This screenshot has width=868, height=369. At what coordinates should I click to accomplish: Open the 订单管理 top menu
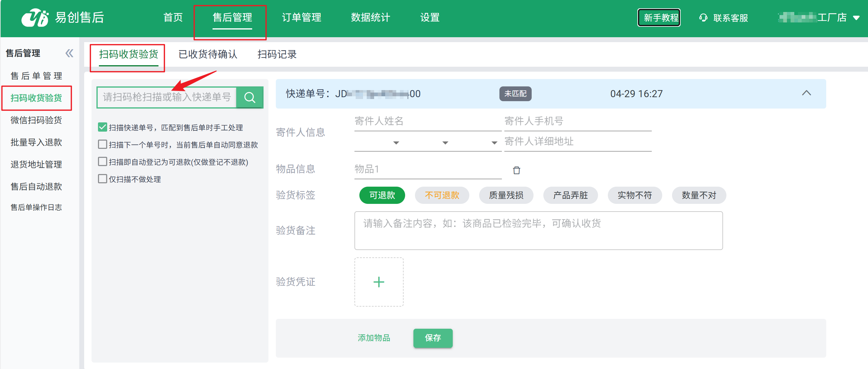point(301,18)
